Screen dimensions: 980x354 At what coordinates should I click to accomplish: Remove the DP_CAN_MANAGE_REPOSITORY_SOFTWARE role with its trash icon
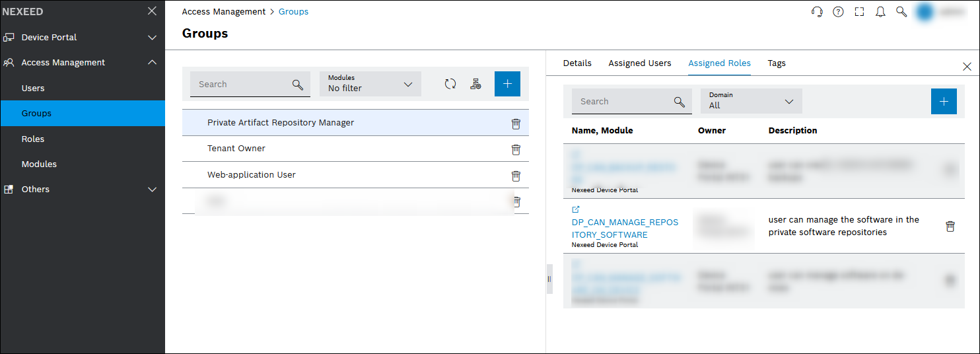point(950,227)
